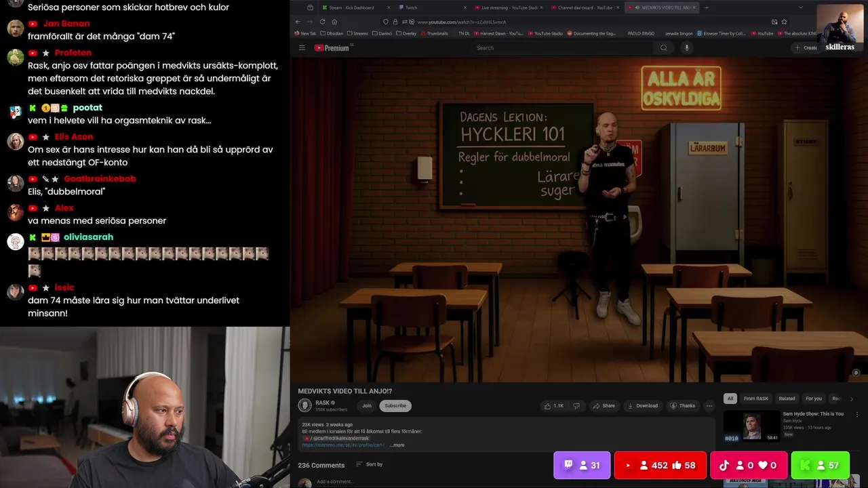Viewport: 868px width, 488px height.
Task: Switch to Live streaming - YouTube Studio tab
Action: 509,7
